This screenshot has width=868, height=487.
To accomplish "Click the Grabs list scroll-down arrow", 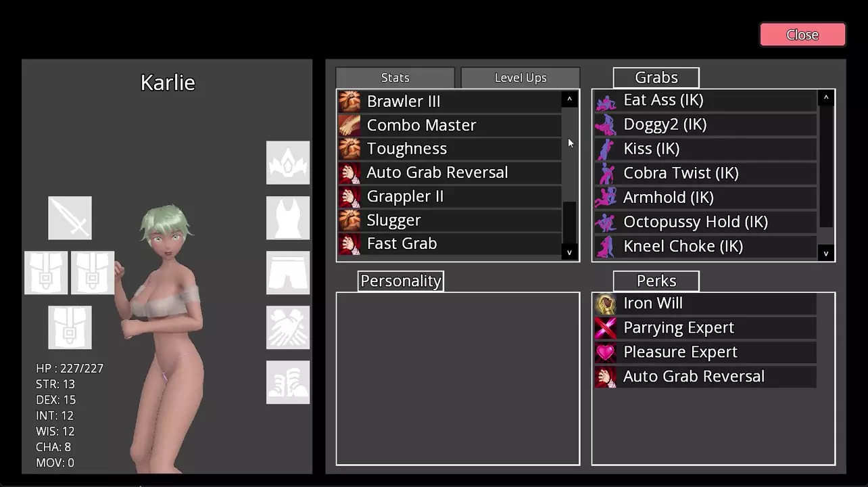I will click(825, 253).
